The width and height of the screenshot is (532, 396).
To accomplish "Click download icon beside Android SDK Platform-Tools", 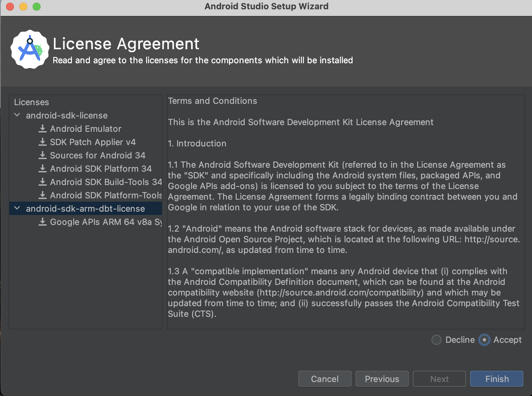I will pos(43,195).
